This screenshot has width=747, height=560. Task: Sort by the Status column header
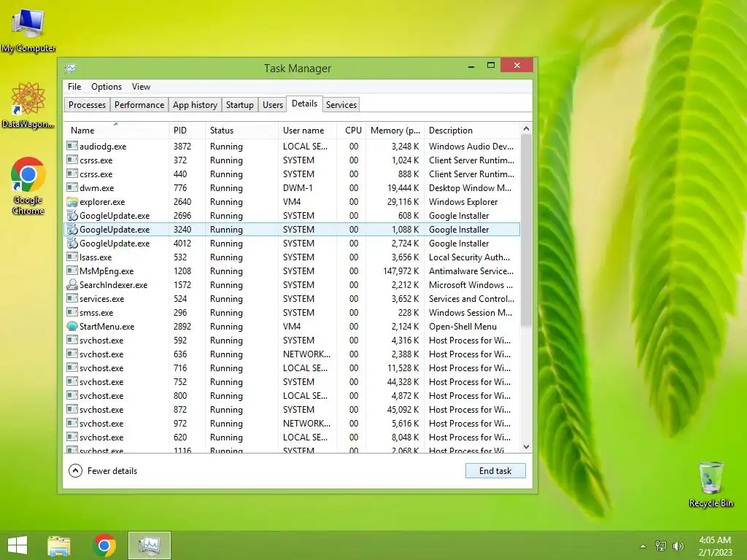click(x=241, y=130)
